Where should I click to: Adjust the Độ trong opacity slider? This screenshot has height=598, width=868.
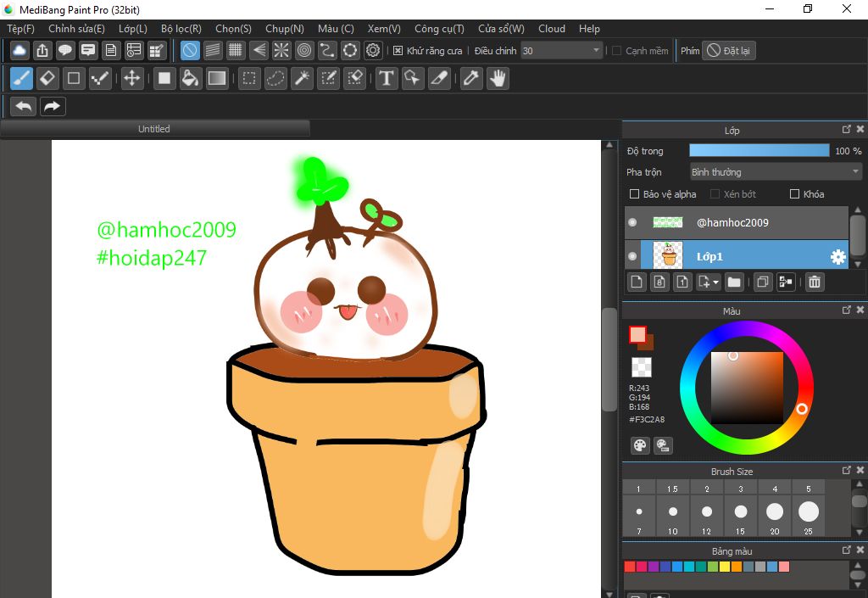pos(759,151)
